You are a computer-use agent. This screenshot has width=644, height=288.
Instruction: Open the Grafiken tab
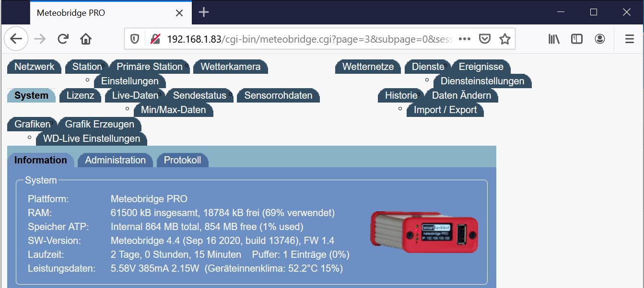coord(32,124)
